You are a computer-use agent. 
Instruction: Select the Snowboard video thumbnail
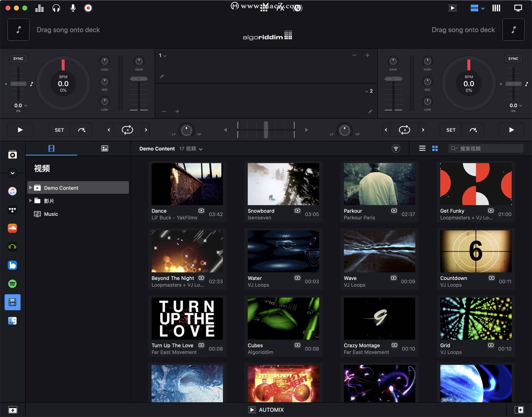(283, 184)
